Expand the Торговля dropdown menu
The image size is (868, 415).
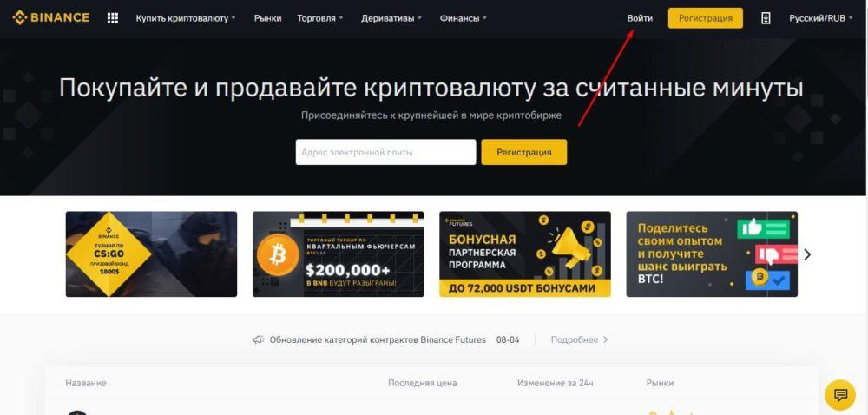point(320,18)
